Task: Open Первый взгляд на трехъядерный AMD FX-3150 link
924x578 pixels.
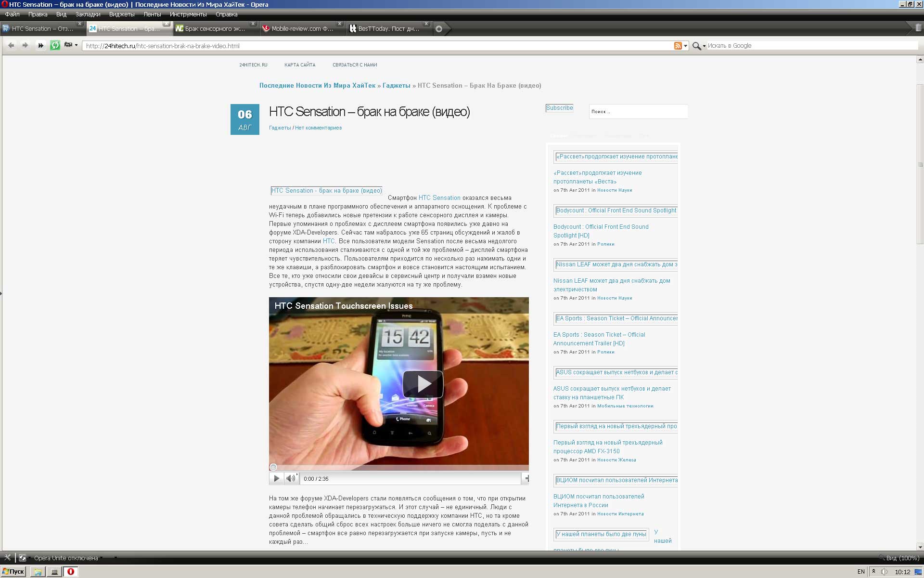Action: coord(608,447)
